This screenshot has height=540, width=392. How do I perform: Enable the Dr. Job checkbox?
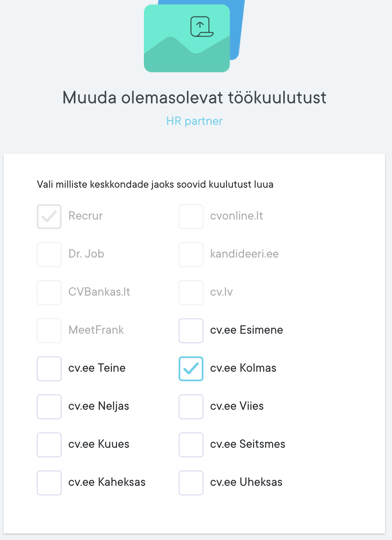pyautogui.click(x=49, y=254)
